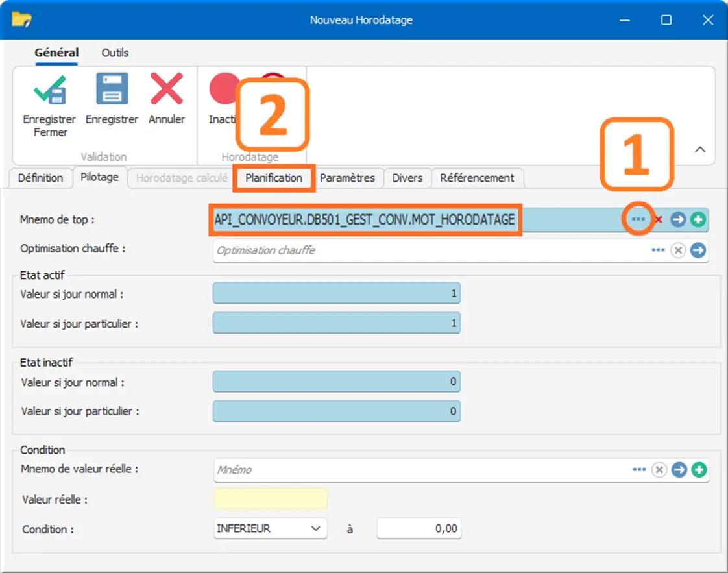The height and width of the screenshot is (573, 728).
Task: Switch to the Outils ribbon tab
Action: click(115, 53)
